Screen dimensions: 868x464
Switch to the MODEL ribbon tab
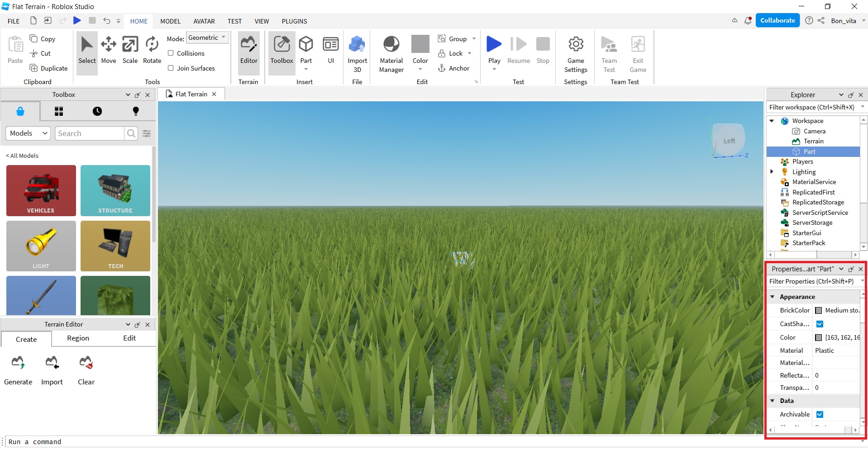click(170, 21)
